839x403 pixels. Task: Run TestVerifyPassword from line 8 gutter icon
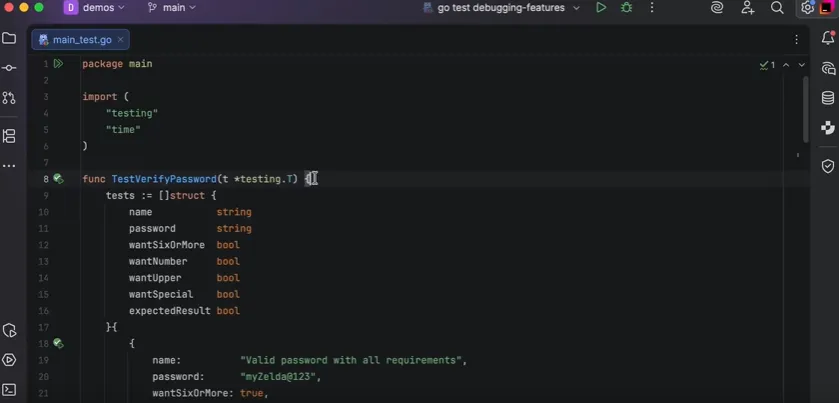[58, 179]
